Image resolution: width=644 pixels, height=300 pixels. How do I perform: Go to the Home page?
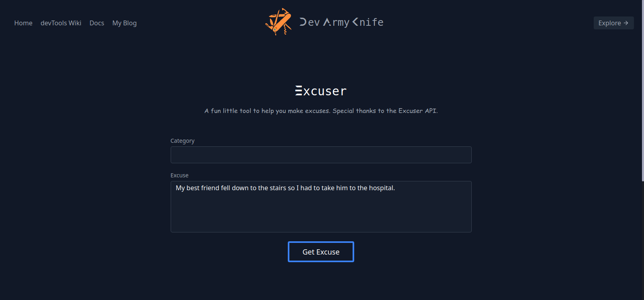[23, 23]
